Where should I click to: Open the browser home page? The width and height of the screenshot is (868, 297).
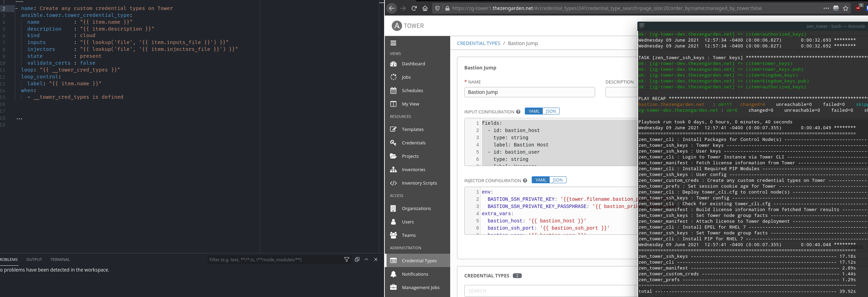click(x=425, y=8)
